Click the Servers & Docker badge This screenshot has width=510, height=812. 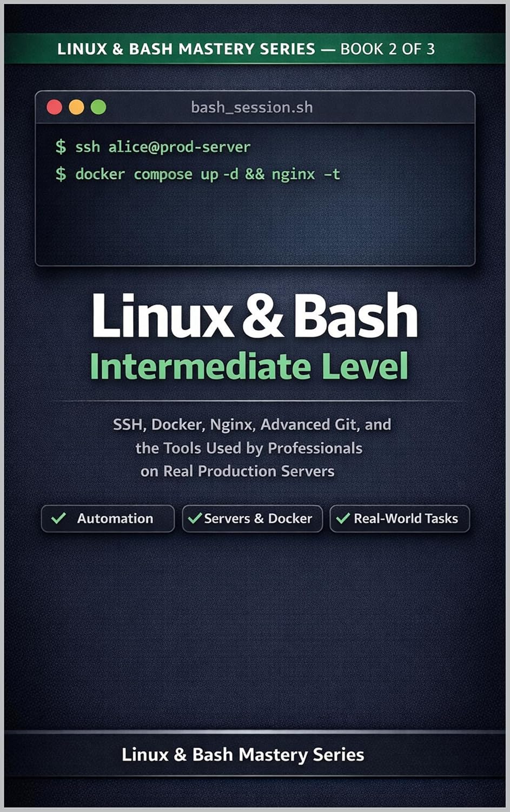click(x=252, y=519)
